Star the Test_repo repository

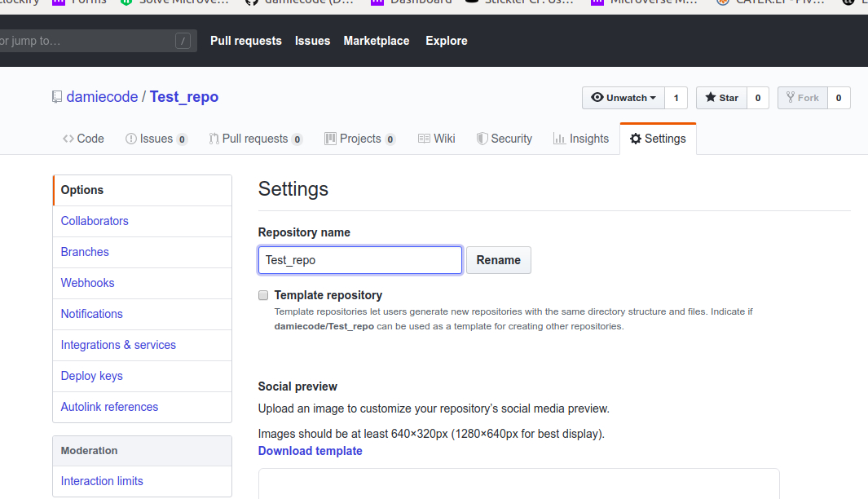(x=721, y=98)
